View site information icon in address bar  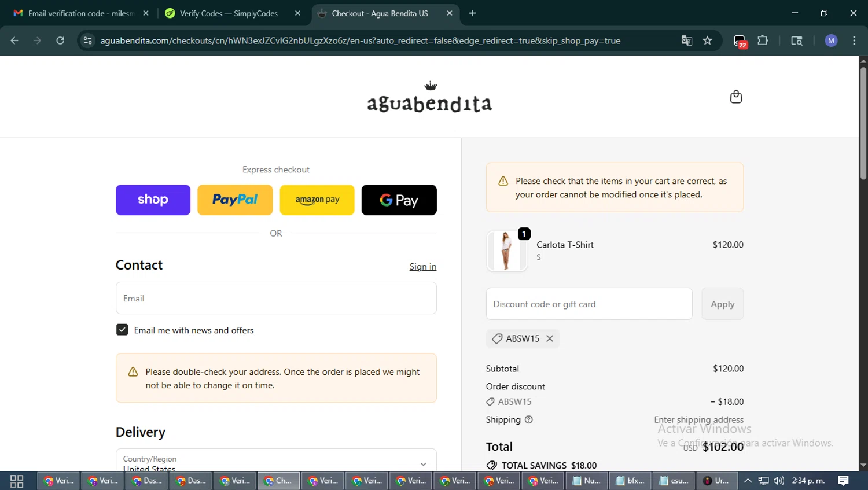pyautogui.click(x=87, y=40)
